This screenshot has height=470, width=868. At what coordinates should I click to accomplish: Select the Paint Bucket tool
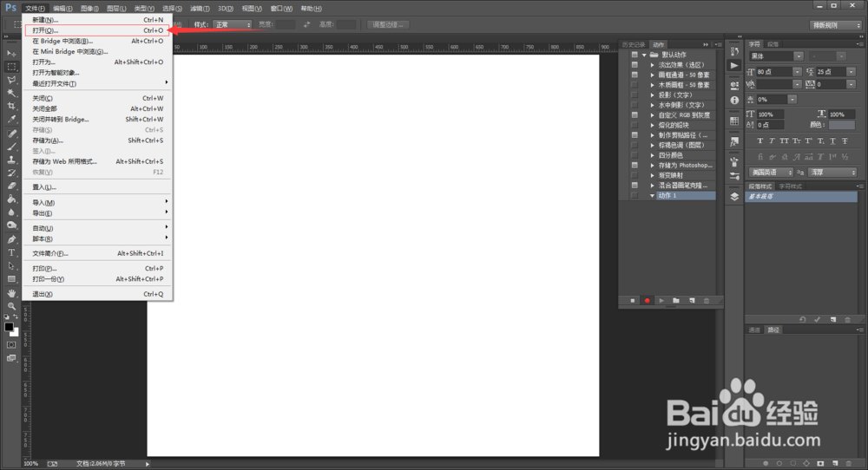(x=11, y=199)
